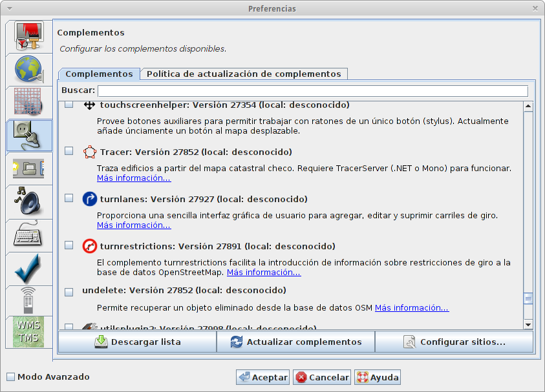Screen dimensions: 545x392
Task: Open the display settings paintbrush icon
Action: [x=28, y=37]
